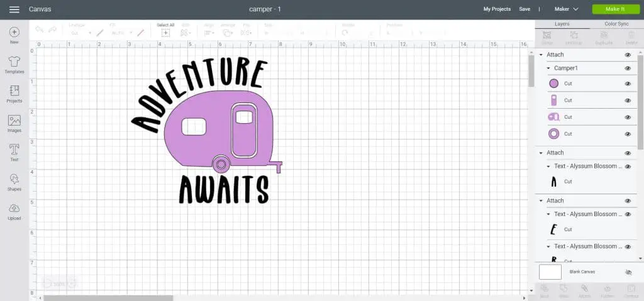Select the AWAITS text on canvas

[x=224, y=189]
